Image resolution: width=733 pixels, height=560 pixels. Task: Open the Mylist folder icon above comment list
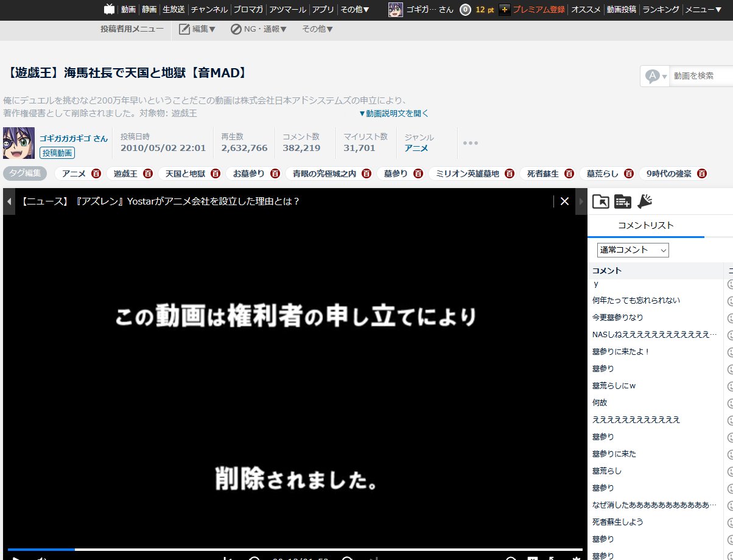[600, 201]
